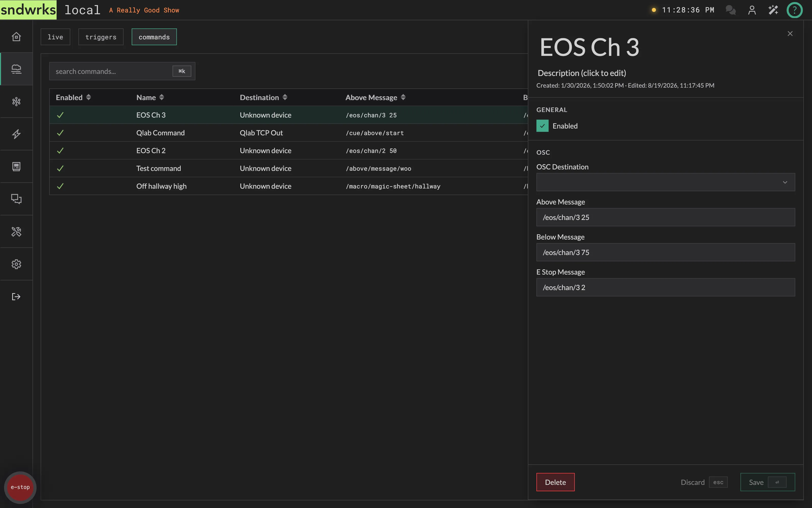Screen dimensions: 812x508
Task: Select the EOS Ch 2 row name
Action: [x=151, y=151]
